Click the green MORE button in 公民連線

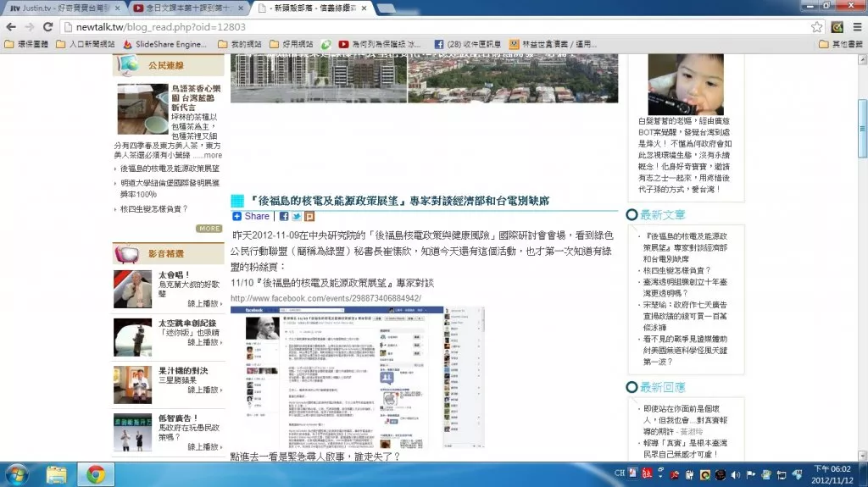point(209,229)
